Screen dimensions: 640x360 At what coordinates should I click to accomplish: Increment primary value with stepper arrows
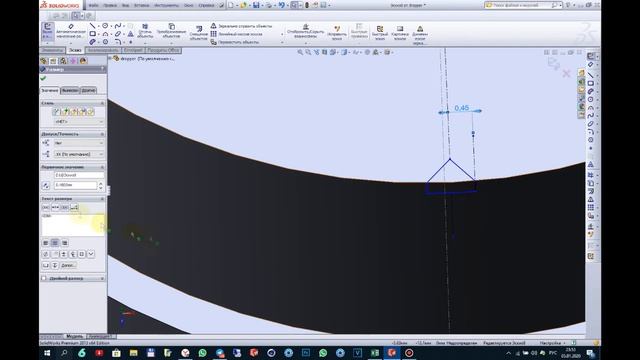(x=101, y=183)
